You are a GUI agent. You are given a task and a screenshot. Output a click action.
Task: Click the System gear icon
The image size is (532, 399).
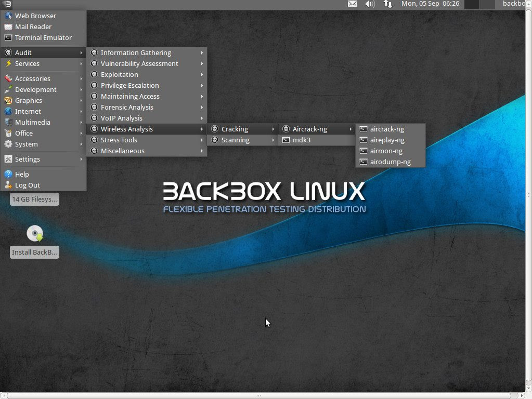point(8,144)
